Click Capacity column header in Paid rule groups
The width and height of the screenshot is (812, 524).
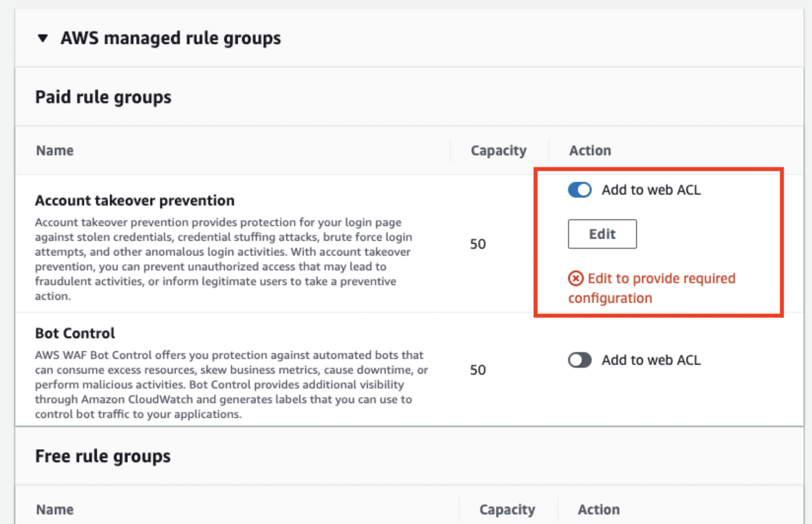coord(499,150)
